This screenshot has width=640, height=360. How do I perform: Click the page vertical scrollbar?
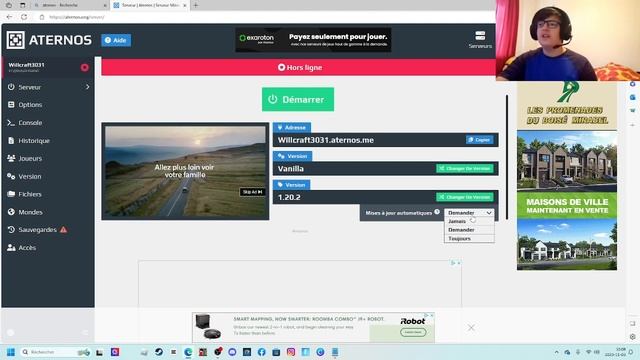(507, 157)
